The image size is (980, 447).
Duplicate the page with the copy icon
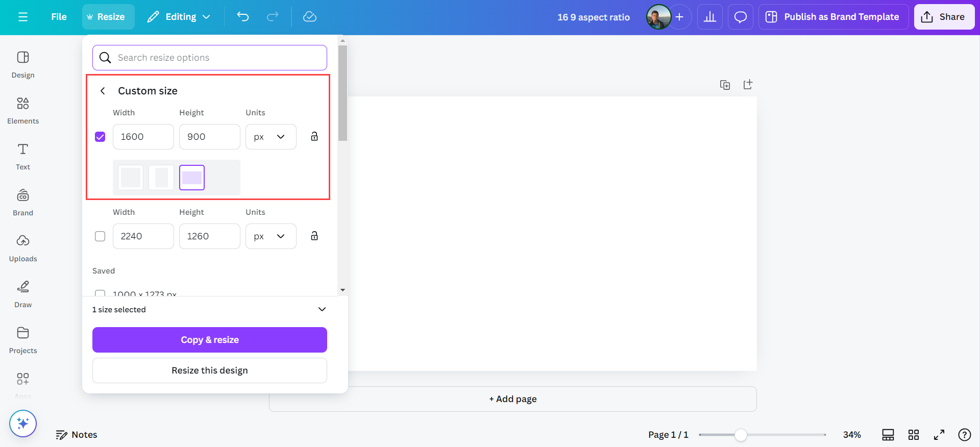[x=725, y=85]
